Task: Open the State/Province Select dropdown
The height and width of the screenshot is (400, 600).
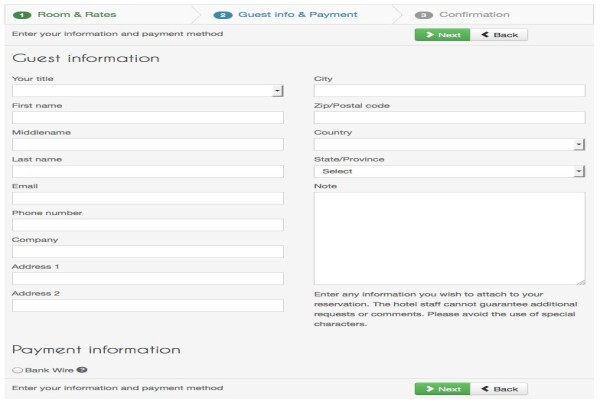Action: pyautogui.click(x=450, y=171)
